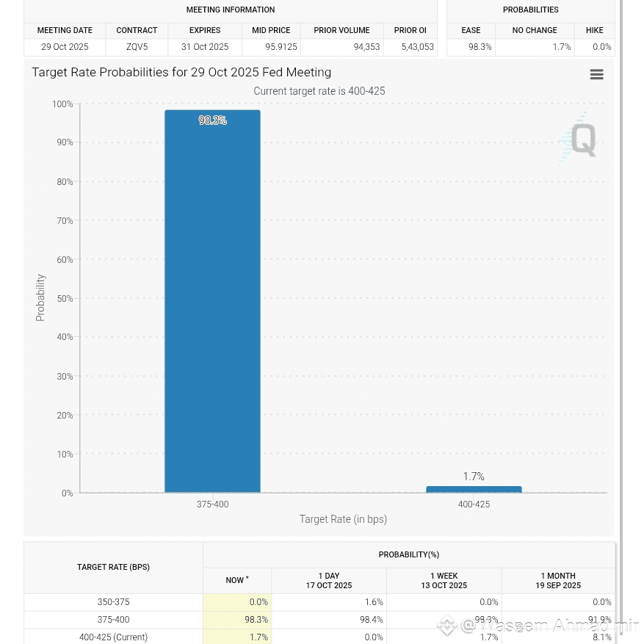Click the 1 Week 13 Oct 2025 header
Screen dimensions: 644x644
pos(444,580)
